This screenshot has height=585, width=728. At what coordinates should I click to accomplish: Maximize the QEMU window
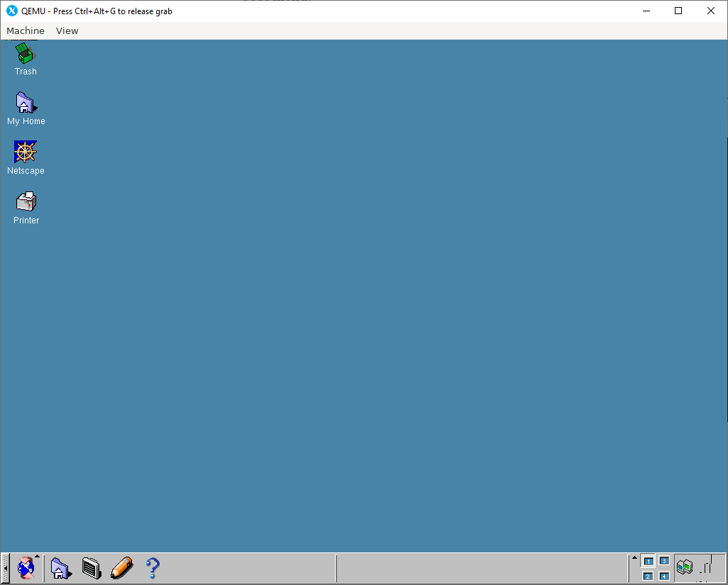tap(678, 11)
